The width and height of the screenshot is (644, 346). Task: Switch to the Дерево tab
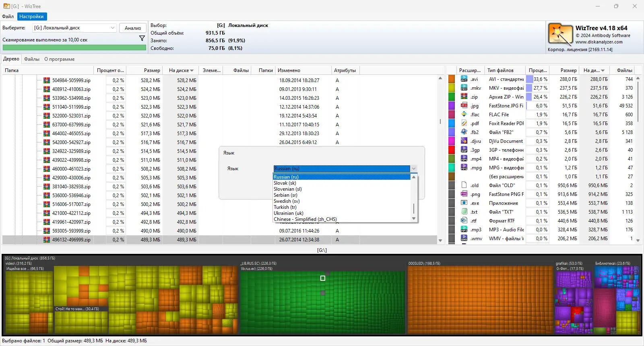11,59
